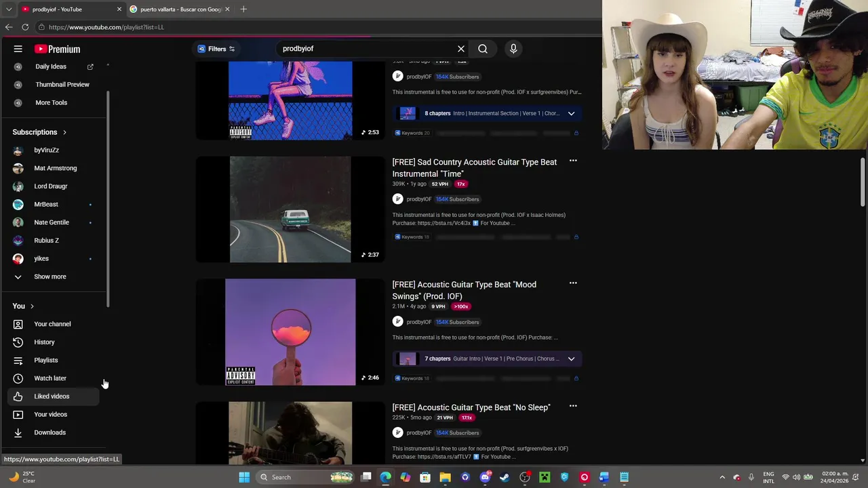Open File Explorer from taskbar

[x=445, y=477]
